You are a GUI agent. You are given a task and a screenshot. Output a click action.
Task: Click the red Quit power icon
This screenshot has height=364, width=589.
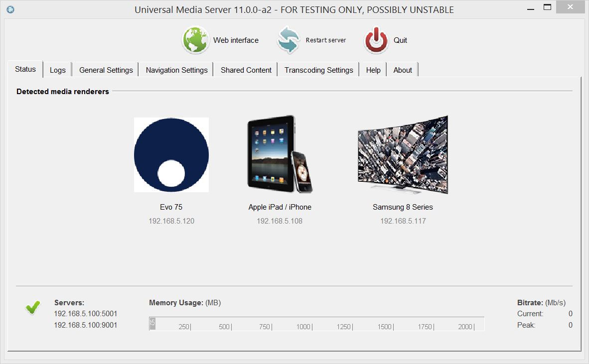tap(376, 40)
